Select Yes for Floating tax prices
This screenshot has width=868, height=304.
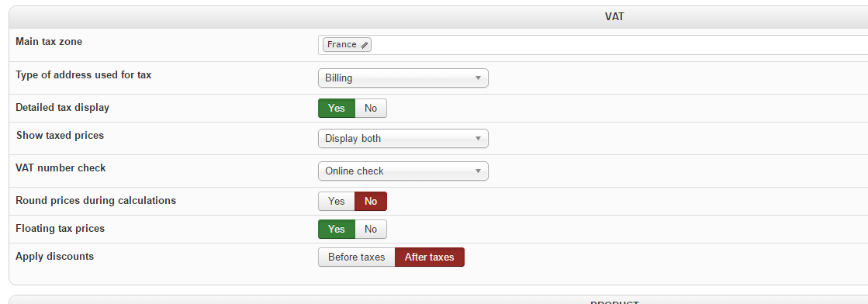pyautogui.click(x=337, y=229)
